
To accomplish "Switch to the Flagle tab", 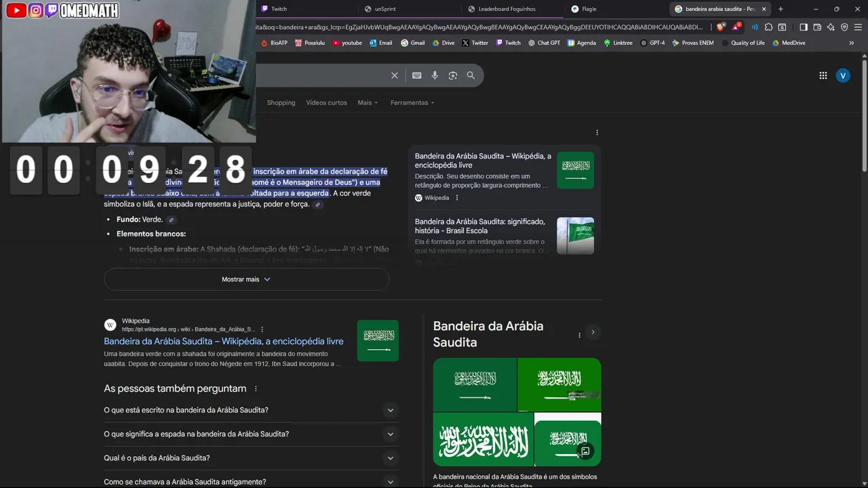I will point(615,9).
